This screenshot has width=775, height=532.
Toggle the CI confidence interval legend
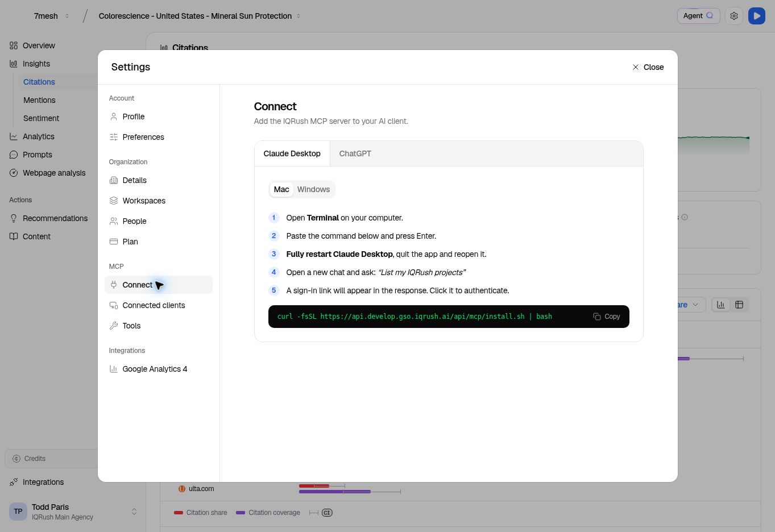321,513
